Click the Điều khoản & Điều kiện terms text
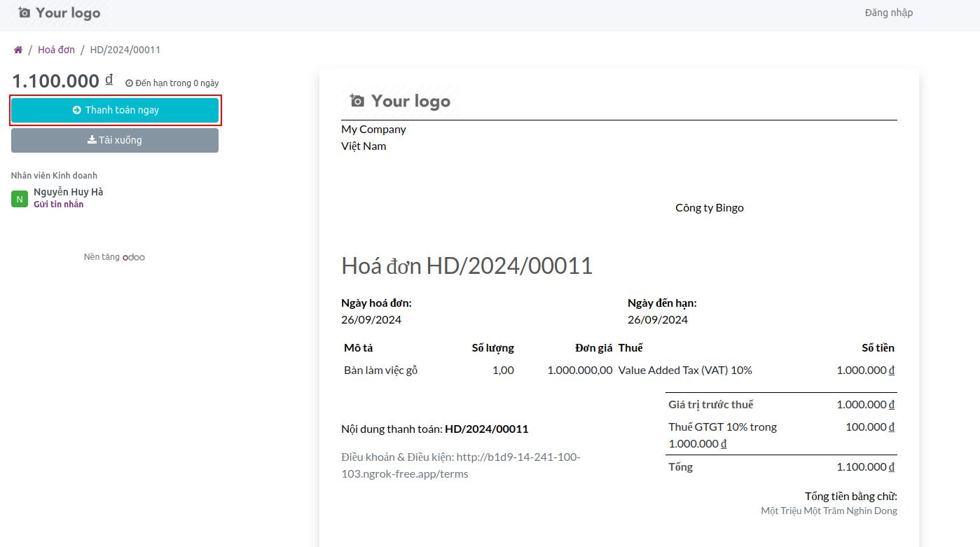Screen dimensions: 980x547 [x=461, y=465]
